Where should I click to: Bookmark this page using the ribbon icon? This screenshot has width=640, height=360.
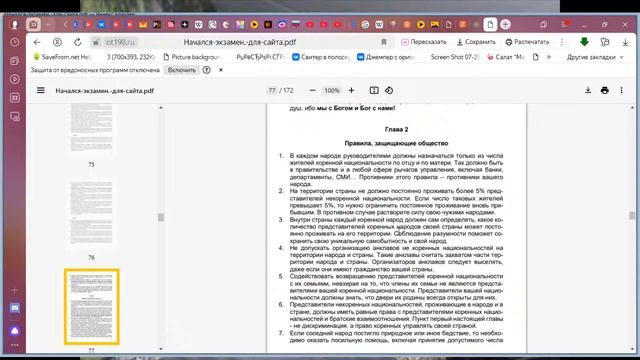click(384, 42)
